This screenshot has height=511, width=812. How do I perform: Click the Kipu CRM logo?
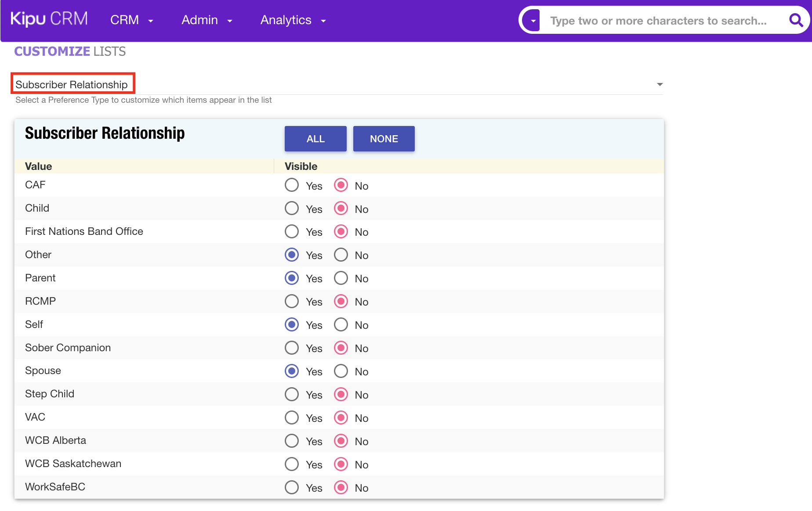tap(49, 19)
